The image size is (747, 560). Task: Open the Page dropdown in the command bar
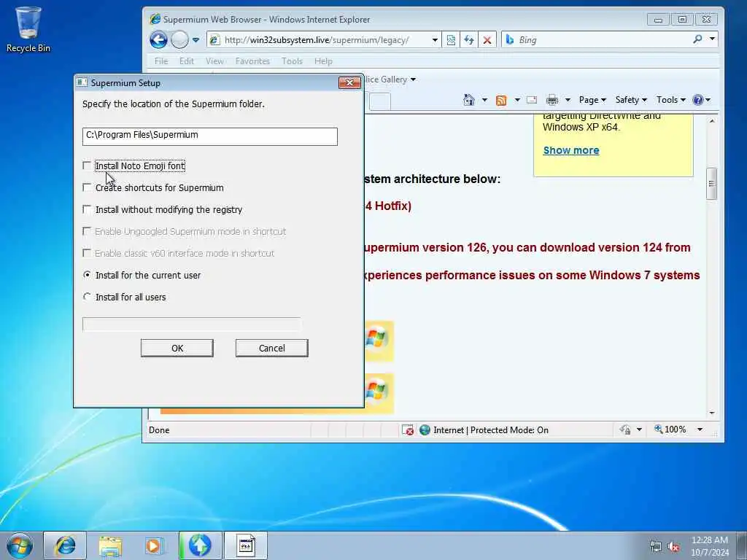592,99
